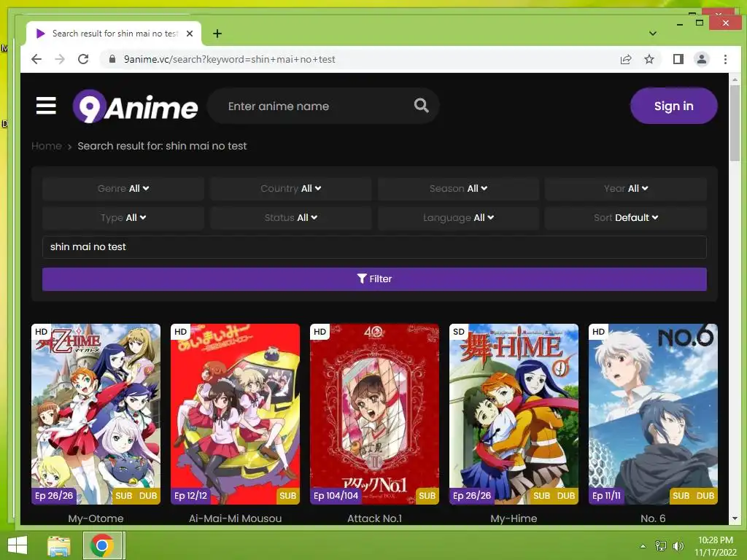Expand the Season filter dropdown
The height and width of the screenshot is (560, 747).
click(458, 189)
